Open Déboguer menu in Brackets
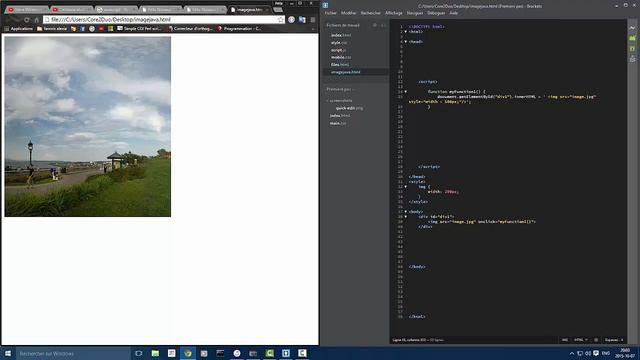The width and height of the screenshot is (640, 360). tap(436, 13)
